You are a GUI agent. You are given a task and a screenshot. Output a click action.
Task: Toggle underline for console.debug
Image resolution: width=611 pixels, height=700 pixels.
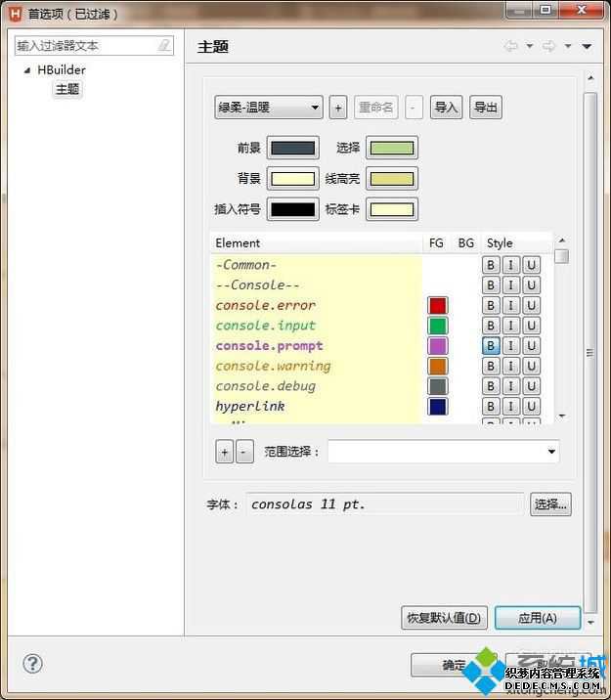(x=531, y=386)
